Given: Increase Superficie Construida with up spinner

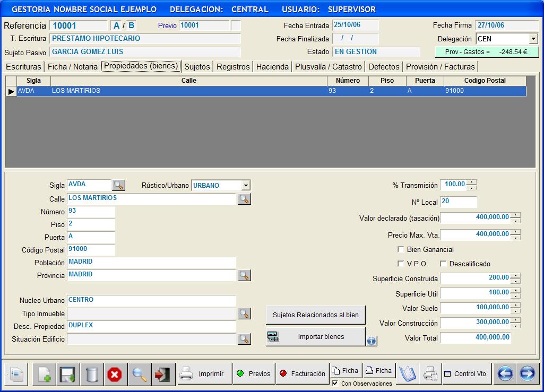Looking at the screenshot, I should click(515, 276).
